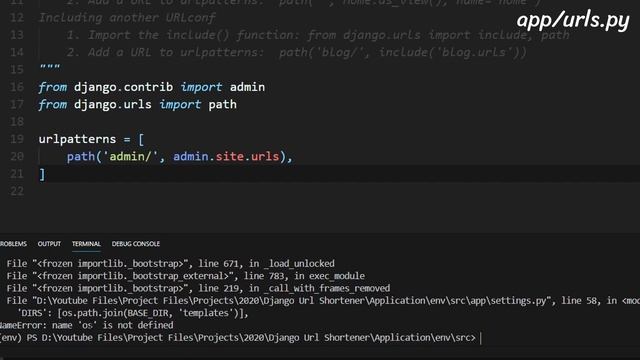The height and width of the screenshot is (360, 640).
Task: Click line number 18 in the gutter
Action: 17,122
